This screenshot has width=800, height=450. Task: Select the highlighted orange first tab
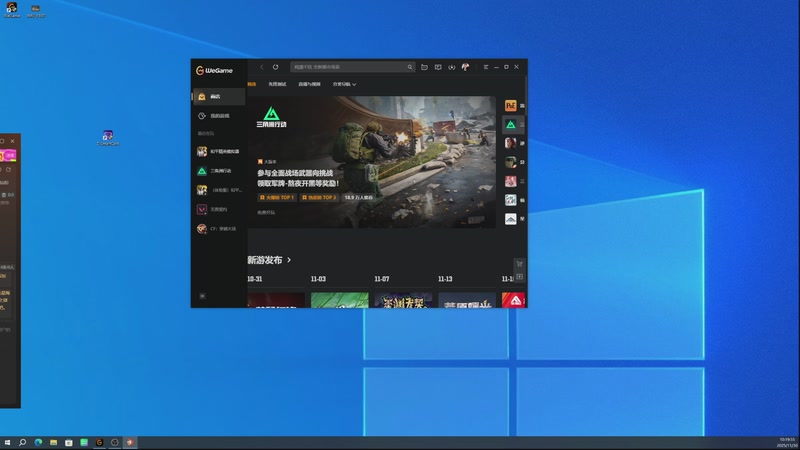point(252,84)
